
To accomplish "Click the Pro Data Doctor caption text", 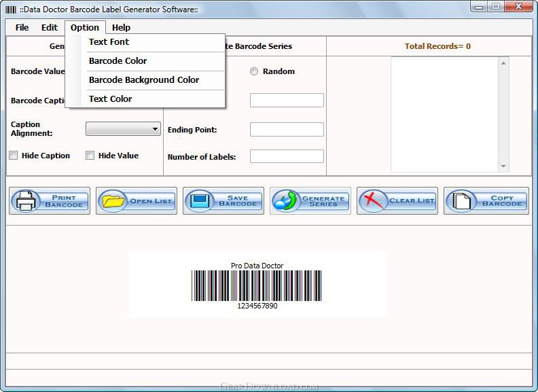I will [x=257, y=266].
